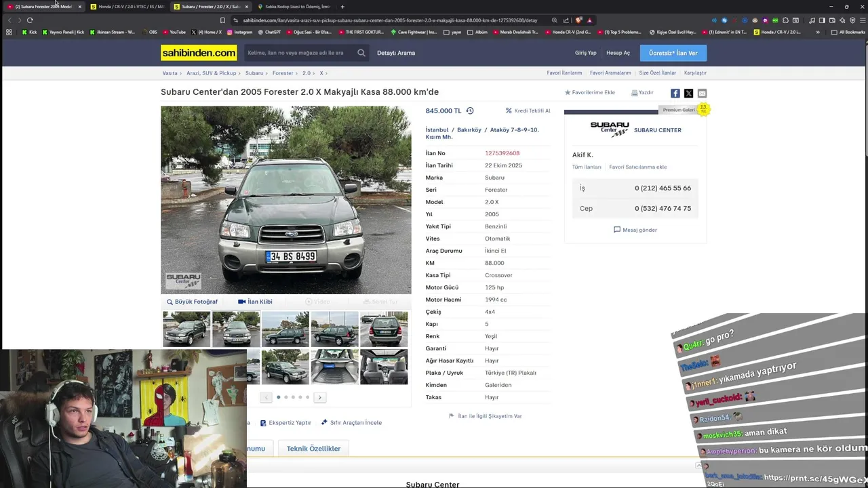
Task: Switch to Honda CR-V browser tab
Action: pos(127,7)
